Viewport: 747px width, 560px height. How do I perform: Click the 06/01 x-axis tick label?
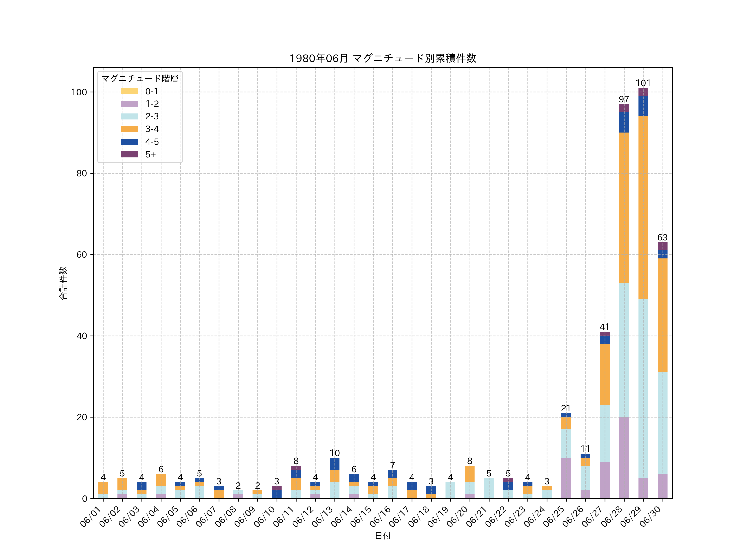(91, 517)
